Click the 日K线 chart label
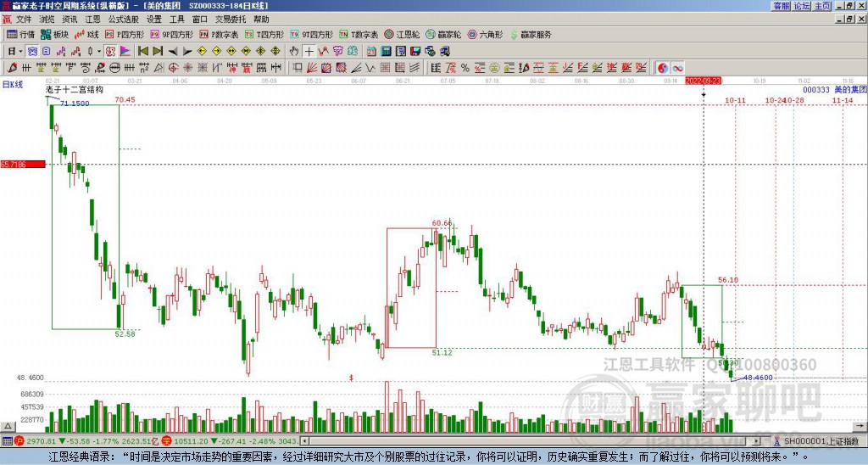Viewport: 868px width, 465px height. (12, 84)
